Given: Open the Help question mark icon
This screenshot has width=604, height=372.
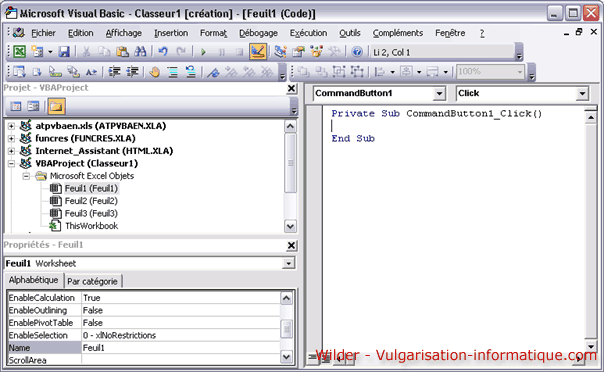Looking at the screenshot, I should click(x=357, y=52).
